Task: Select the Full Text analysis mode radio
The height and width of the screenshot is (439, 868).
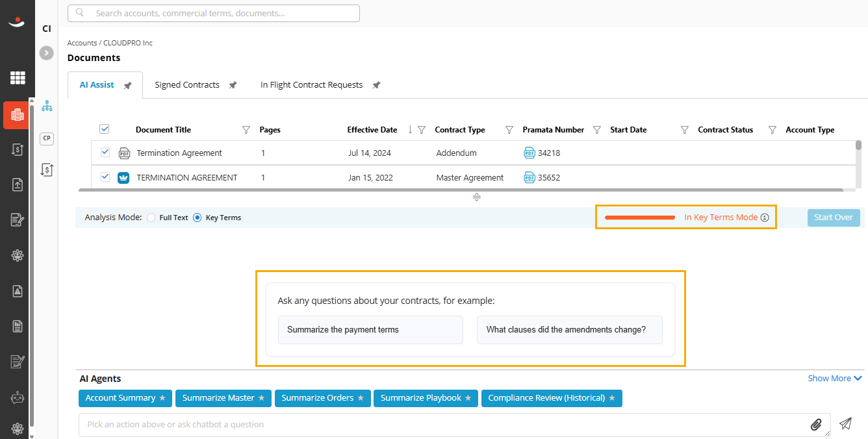Action: click(151, 218)
